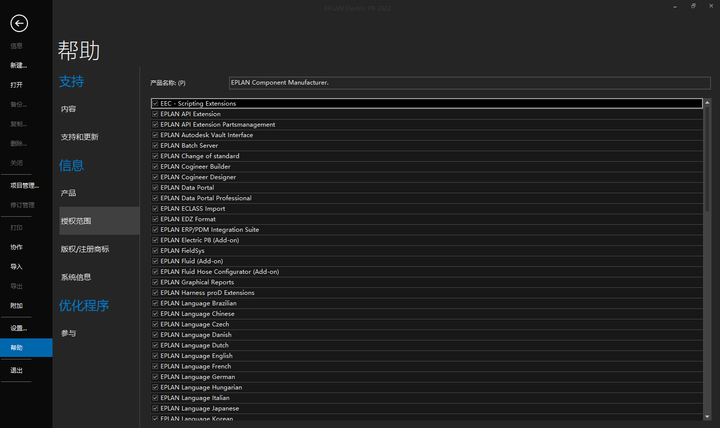Select EPLAN Language Danish row

pyautogui.click(x=427, y=335)
